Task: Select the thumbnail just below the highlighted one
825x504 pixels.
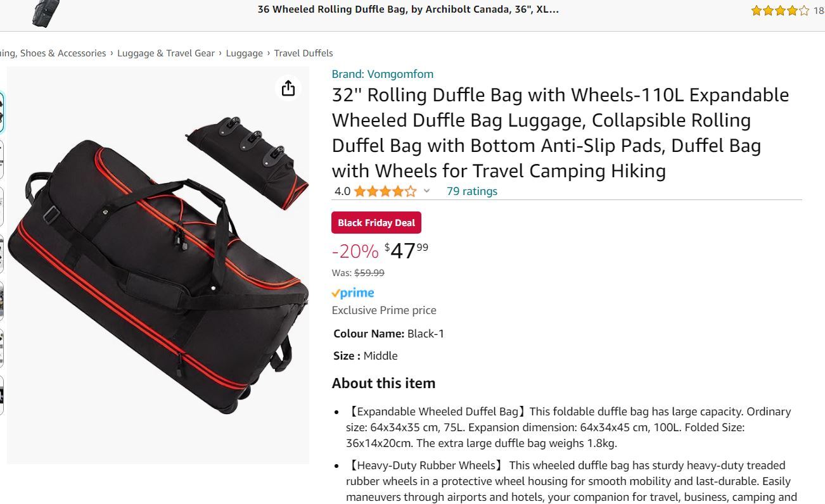Action: point(1,160)
